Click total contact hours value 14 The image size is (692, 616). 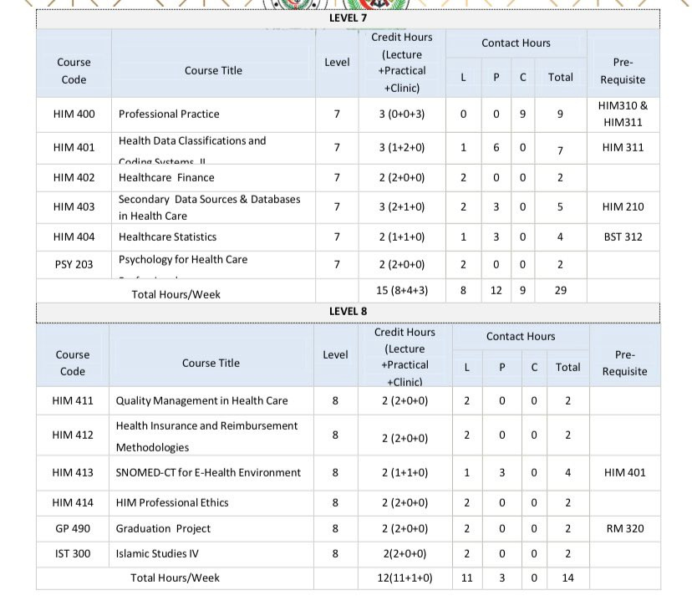[x=567, y=578]
